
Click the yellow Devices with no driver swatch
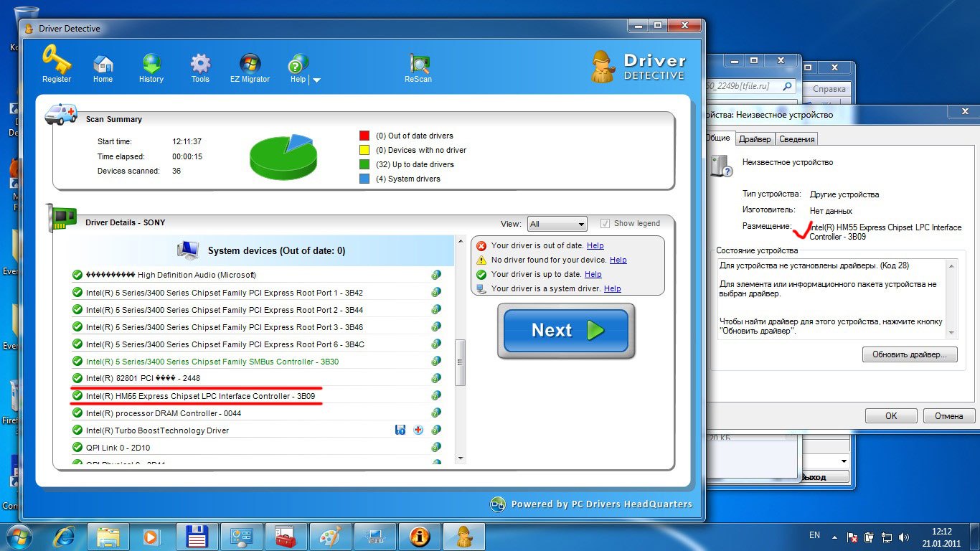click(364, 150)
